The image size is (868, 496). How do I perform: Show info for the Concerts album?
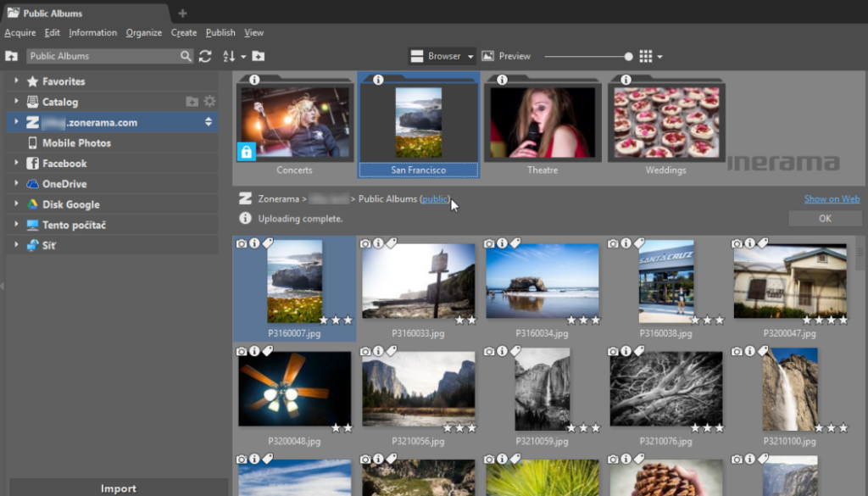pos(254,80)
